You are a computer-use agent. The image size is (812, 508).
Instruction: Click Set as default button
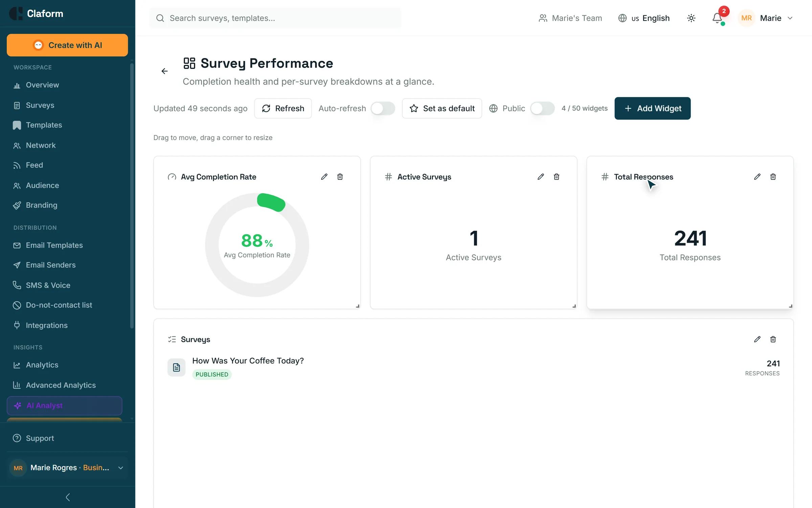(x=442, y=108)
